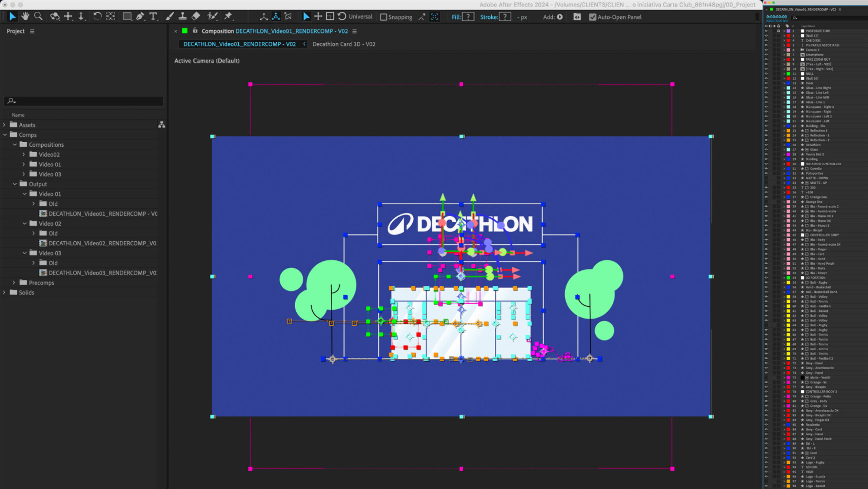Choose the 3D position gizmo icon
Image resolution: width=868 pixels, height=489 pixels.
click(318, 16)
